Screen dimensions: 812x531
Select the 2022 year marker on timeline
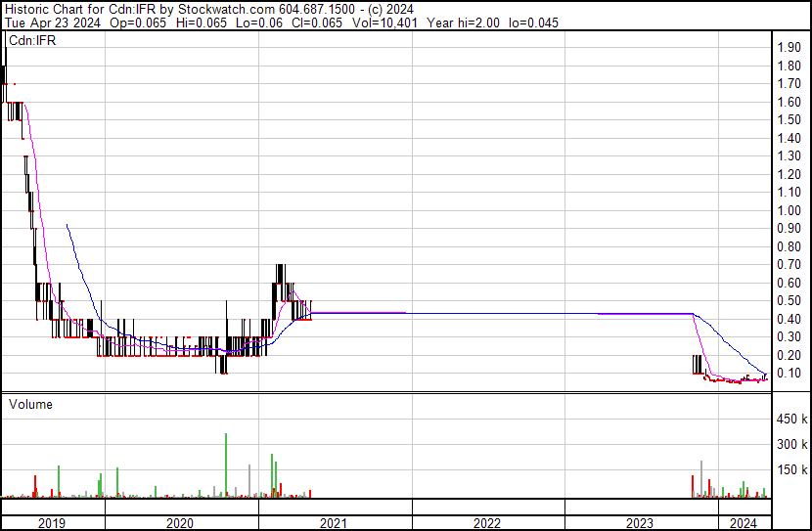pyautogui.click(x=487, y=523)
